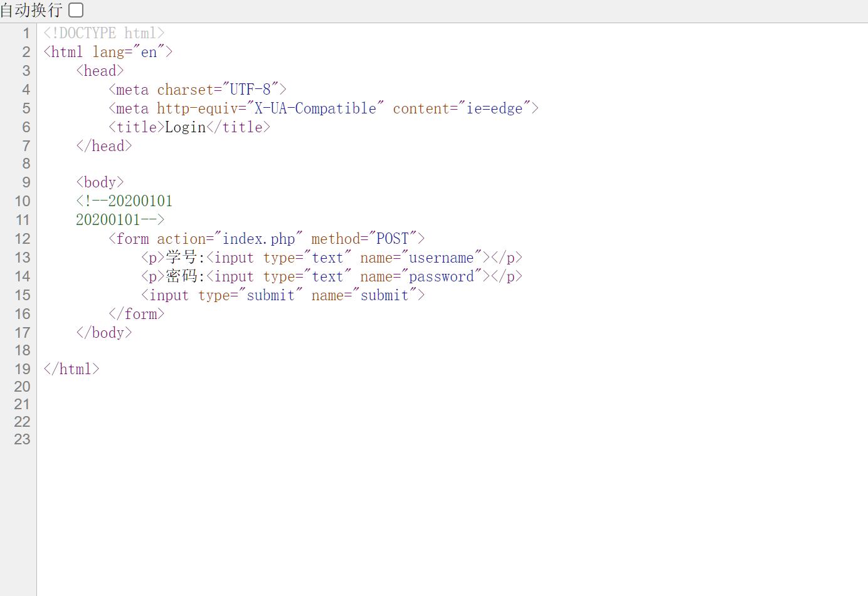Select the charset attribute UTF-8 value

click(x=251, y=89)
